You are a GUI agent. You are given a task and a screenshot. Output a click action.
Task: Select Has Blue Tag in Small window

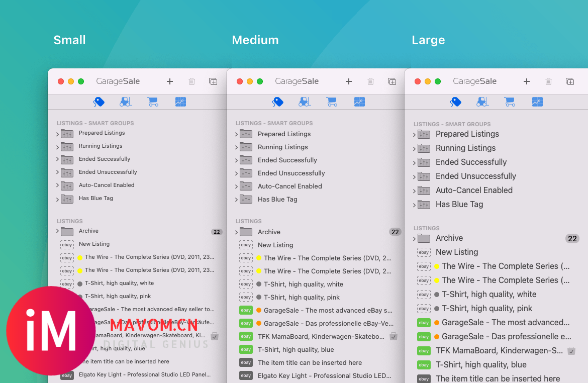click(95, 198)
